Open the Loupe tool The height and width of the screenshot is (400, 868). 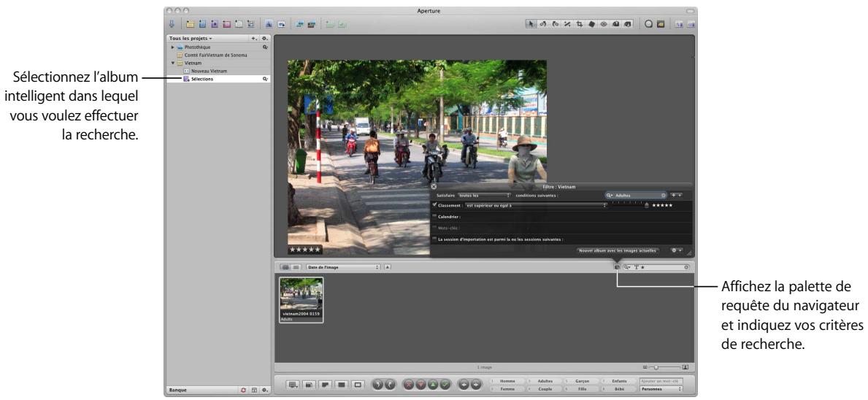pos(649,24)
